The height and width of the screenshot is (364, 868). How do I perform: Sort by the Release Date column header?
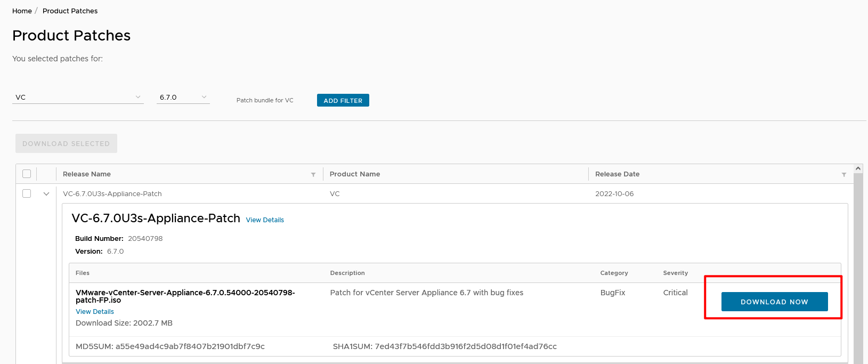617,174
